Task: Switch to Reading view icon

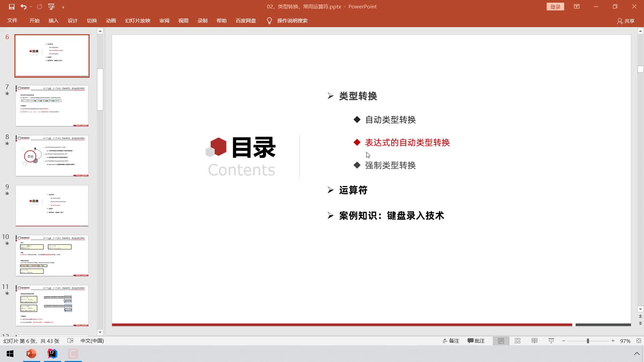Action: [534, 341]
